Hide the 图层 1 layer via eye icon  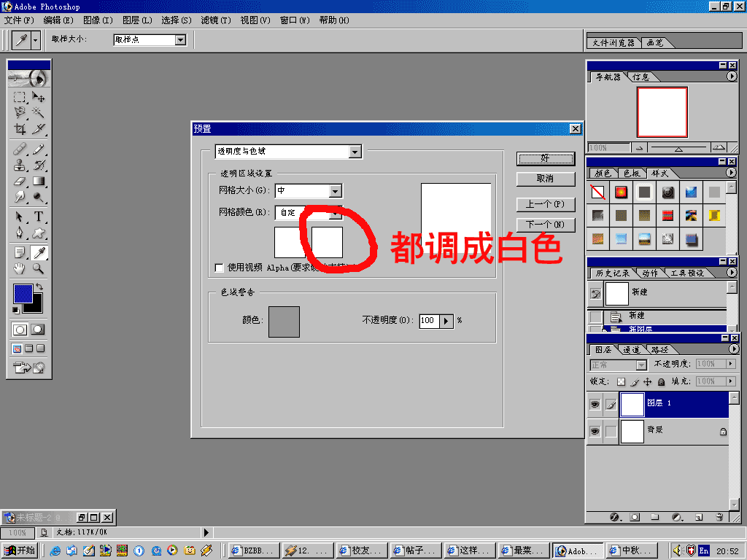point(595,405)
